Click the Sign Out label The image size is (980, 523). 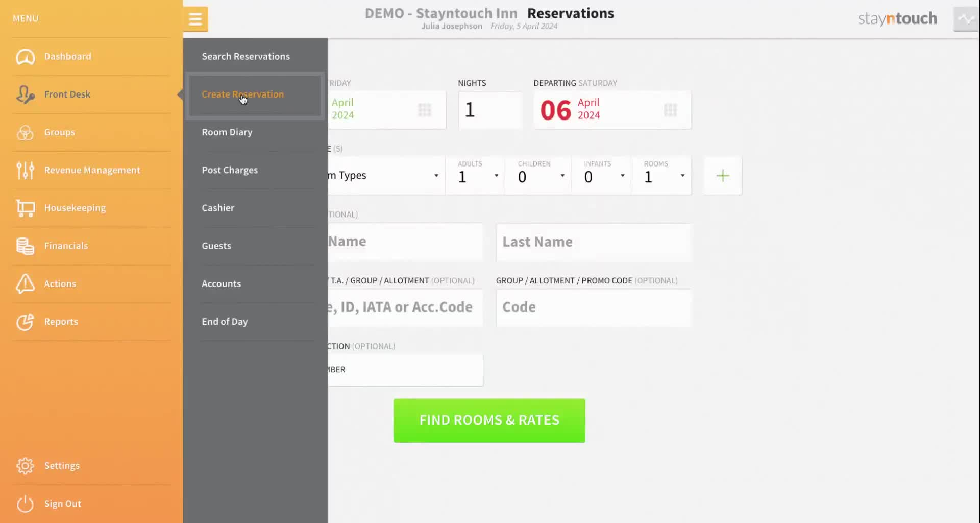(x=62, y=504)
